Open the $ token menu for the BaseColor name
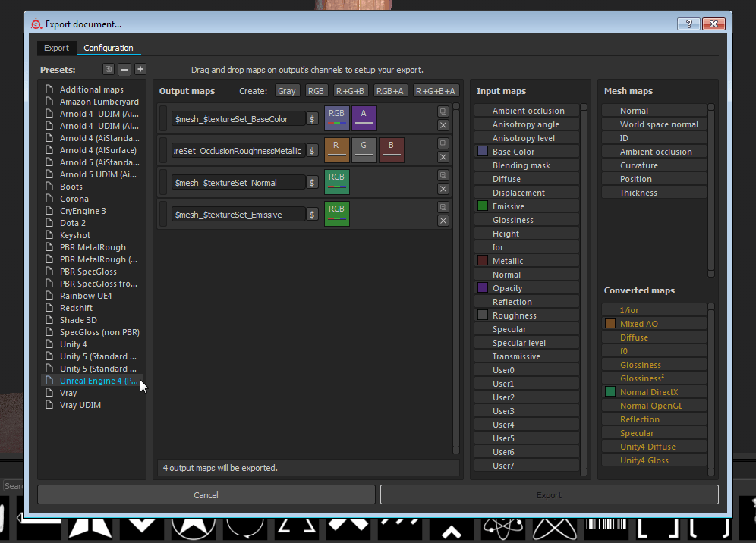This screenshot has height=543, width=756. (312, 119)
